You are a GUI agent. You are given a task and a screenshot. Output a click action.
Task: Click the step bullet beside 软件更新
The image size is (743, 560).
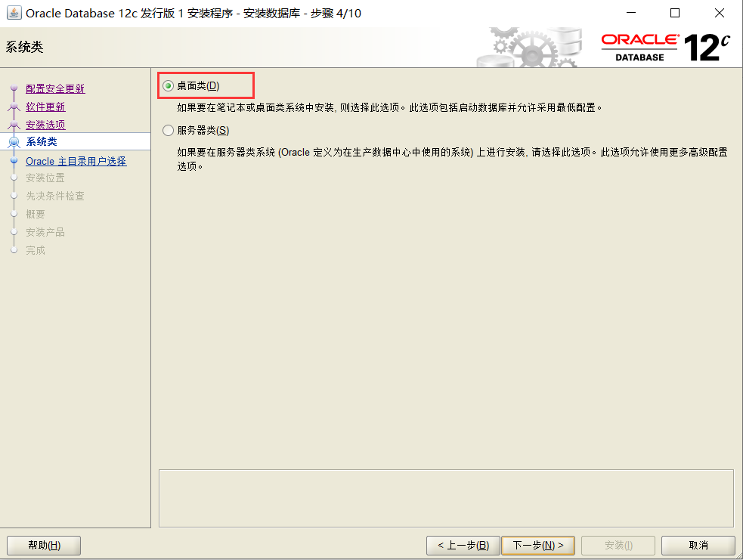(x=14, y=107)
